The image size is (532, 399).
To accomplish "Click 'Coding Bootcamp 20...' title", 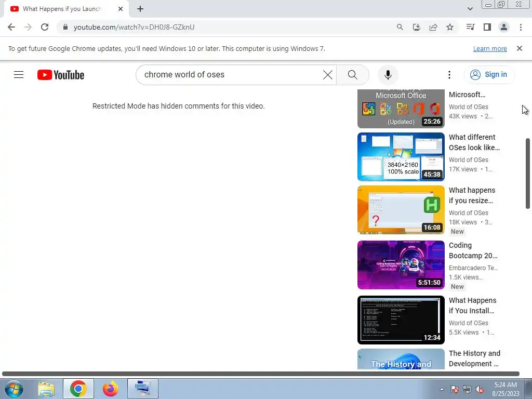I will coord(473,250).
